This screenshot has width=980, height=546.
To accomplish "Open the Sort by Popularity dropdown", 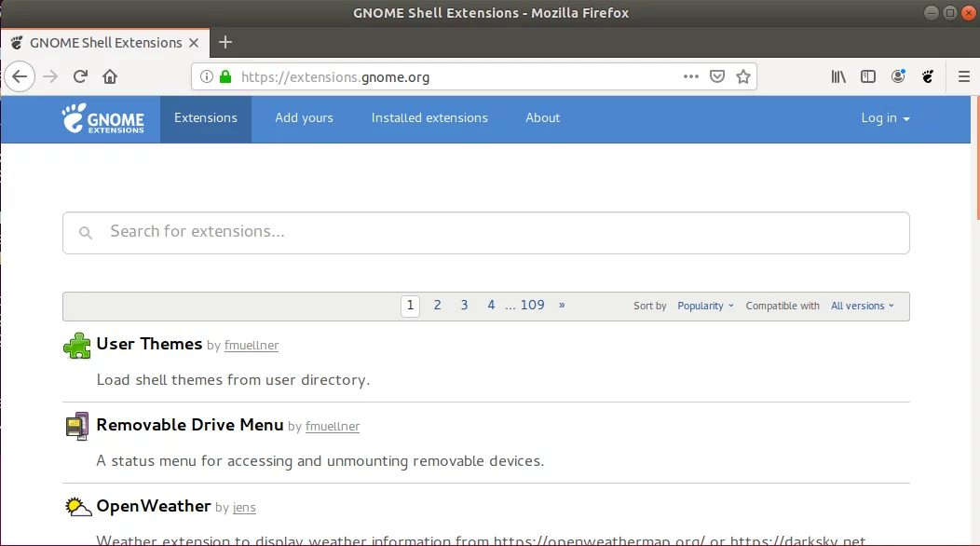I will (705, 306).
